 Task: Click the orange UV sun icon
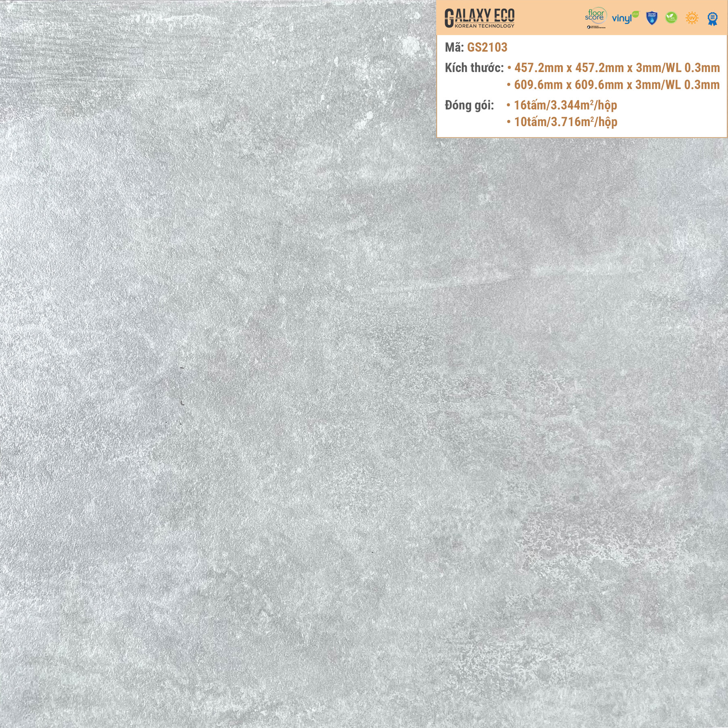coord(692,18)
